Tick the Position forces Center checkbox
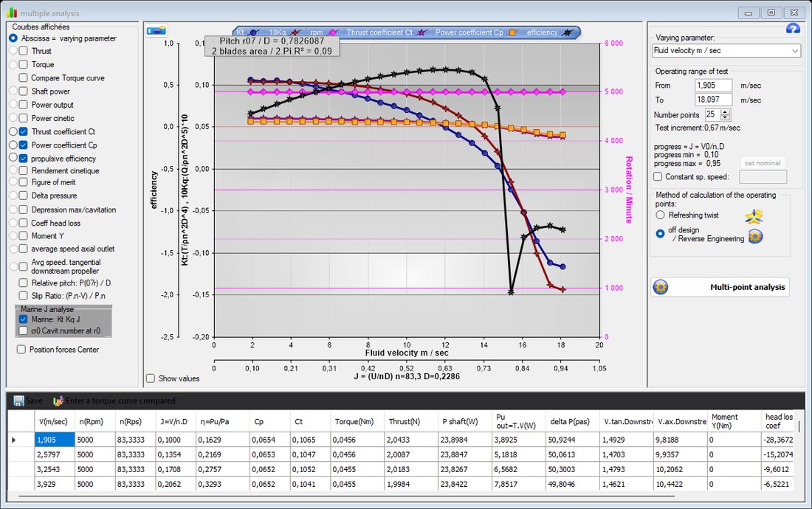The width and height of the screenshot is (812, 509). [21, 349]
